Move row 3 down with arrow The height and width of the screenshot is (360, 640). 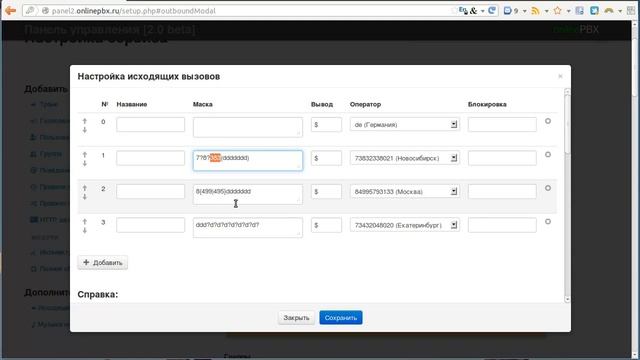(84, 230)
